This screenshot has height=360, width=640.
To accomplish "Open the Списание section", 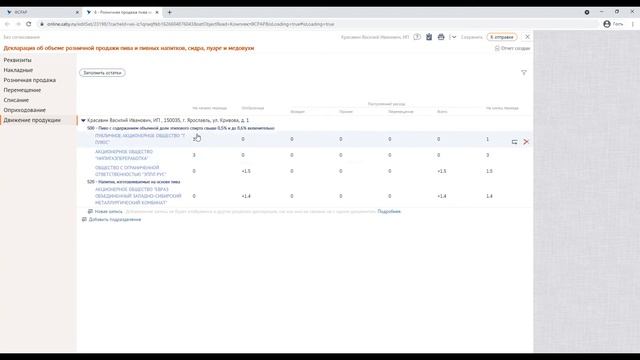I will click(x=16, y=100).
